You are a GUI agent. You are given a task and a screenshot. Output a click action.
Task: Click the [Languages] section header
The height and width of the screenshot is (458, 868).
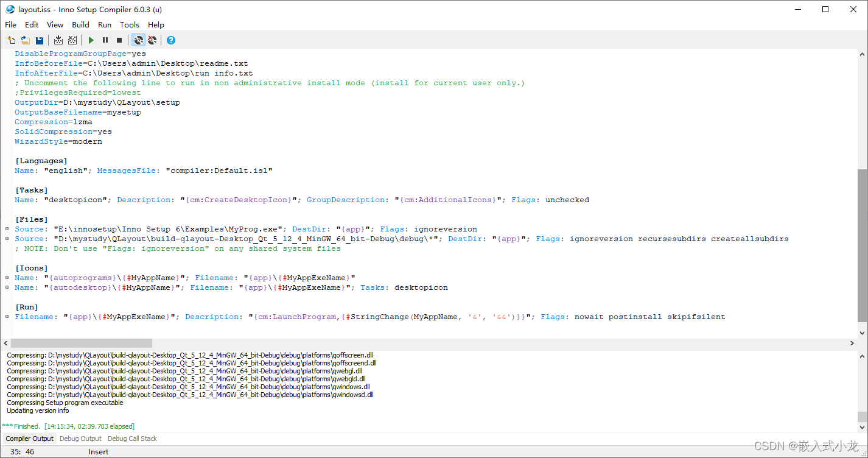click(x=41, y=161)
